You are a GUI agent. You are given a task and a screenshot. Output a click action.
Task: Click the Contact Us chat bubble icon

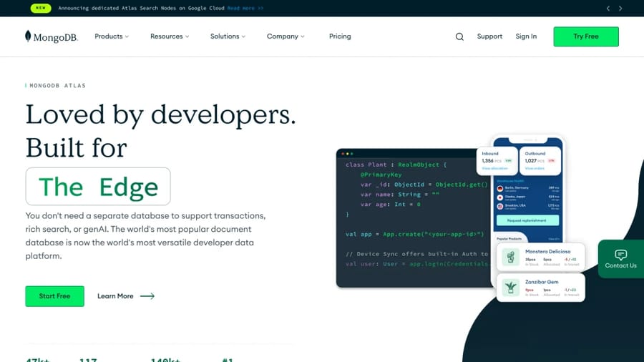pyautogui.click(x=620, y=255)
